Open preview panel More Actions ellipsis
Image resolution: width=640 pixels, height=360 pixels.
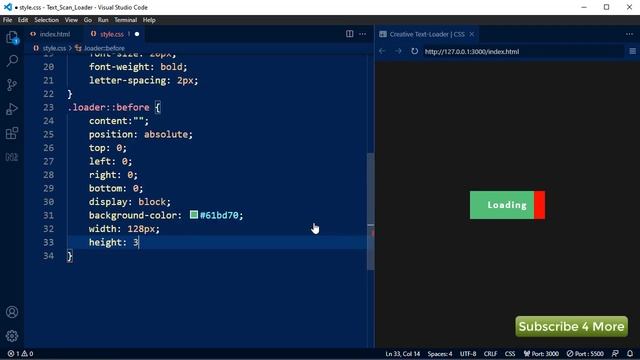(x=629, y=34)
